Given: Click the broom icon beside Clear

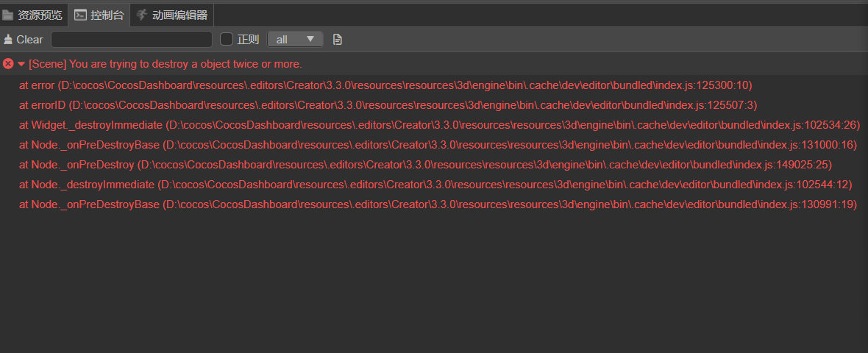Looking at the screenshot, I should point(8,40).
